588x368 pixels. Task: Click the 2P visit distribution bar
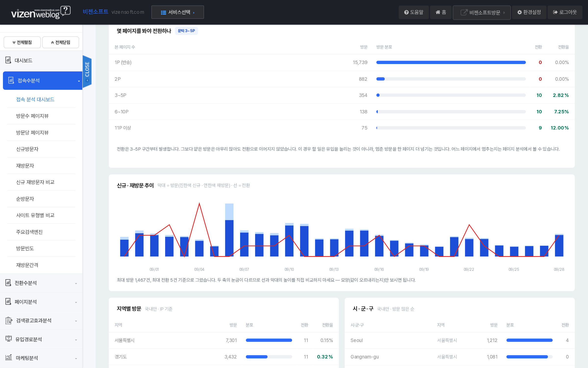click(451, 79)
